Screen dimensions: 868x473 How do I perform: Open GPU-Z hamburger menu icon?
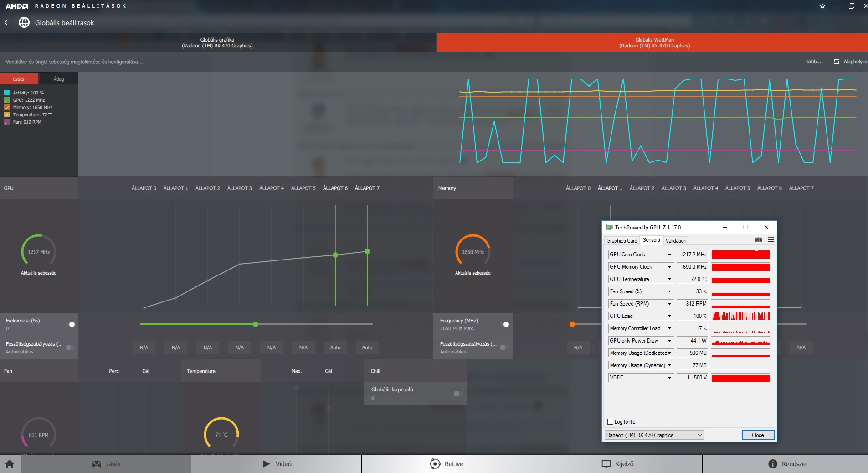(x=770, y=239)
